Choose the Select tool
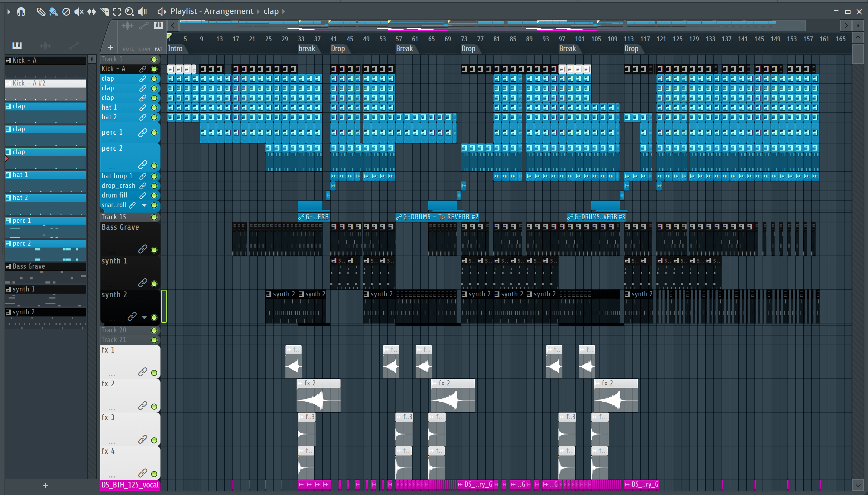Image resolution: width=868 pixels, height=495 pixels. click(x=117, y=11)
